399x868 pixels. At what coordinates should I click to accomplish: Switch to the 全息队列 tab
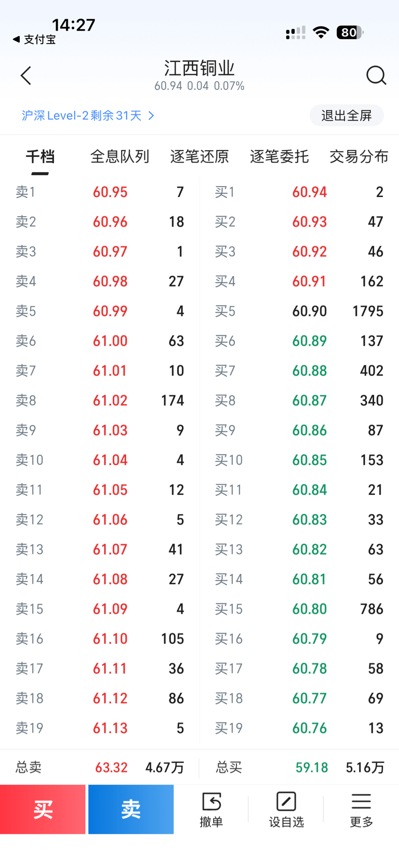(119, 156)
